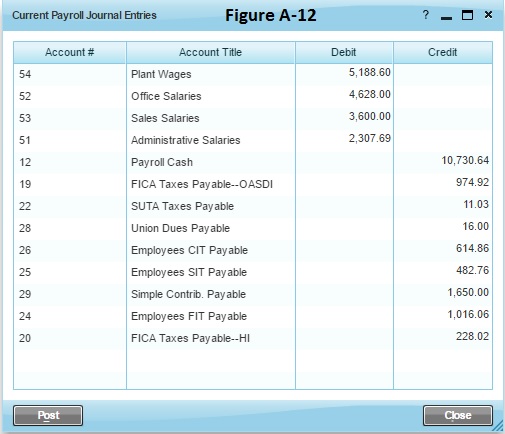Click the Close button

tap(458, 415)
